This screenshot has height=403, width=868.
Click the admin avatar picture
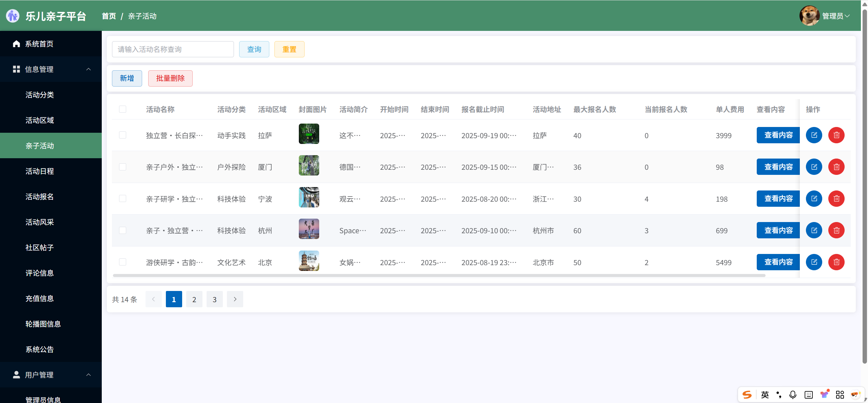(809, 16)
